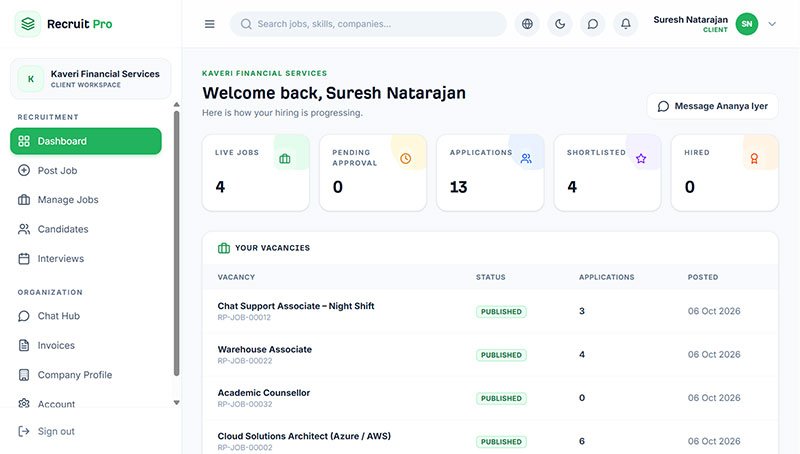
Task: Click job ID RP-JOB-00022
Action: click(245, 361)
